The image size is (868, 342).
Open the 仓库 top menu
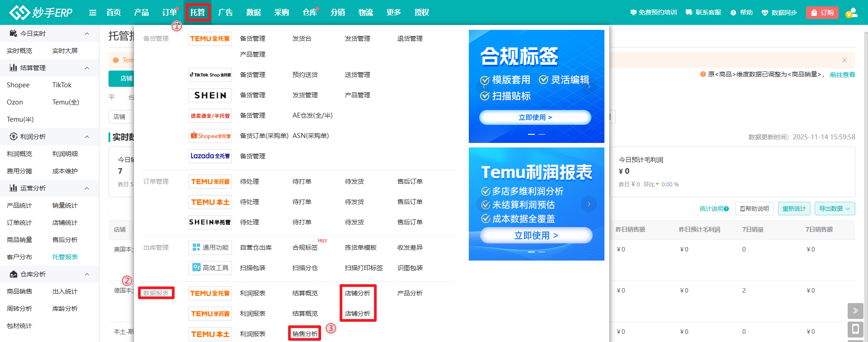click(x=310, y=12)
